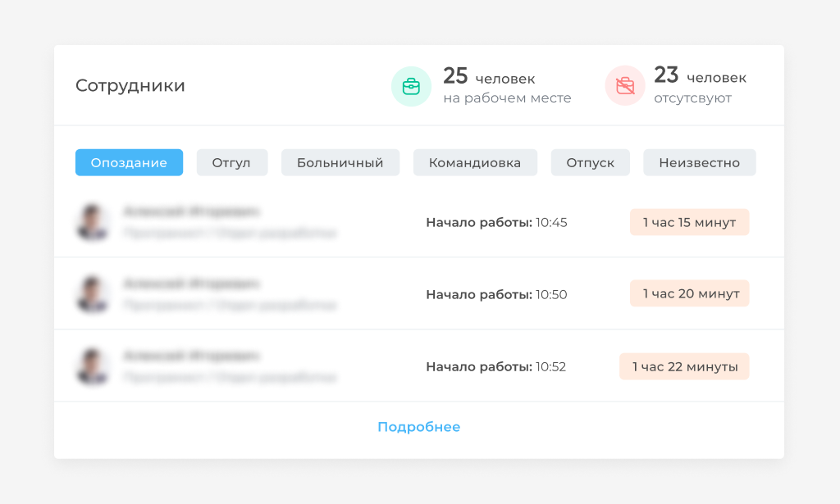Deselect the active 'Опоздание' filter
This screenshot has width=840, height=504.
[x=129, y=162]
